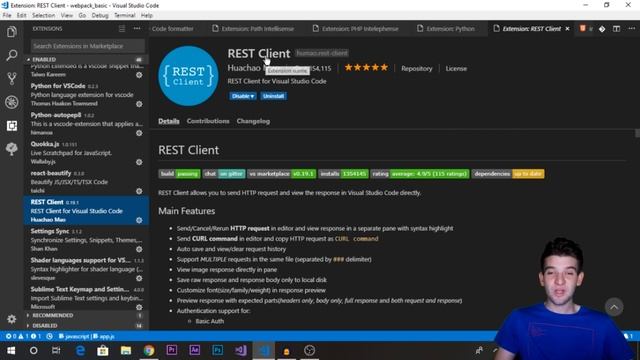The image size is (640, 360).
Task: Open the Explorer view in activity bar
Action: [11, 31]
